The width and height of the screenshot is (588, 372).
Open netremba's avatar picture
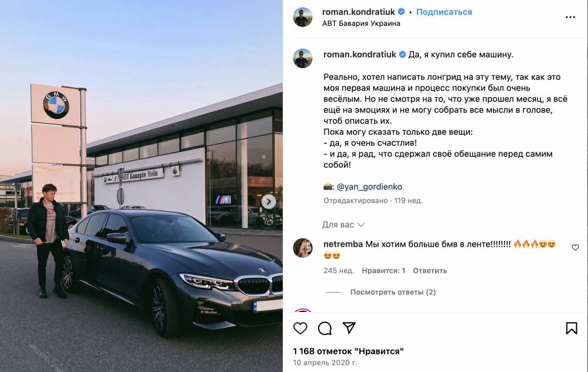coord(303,248)
